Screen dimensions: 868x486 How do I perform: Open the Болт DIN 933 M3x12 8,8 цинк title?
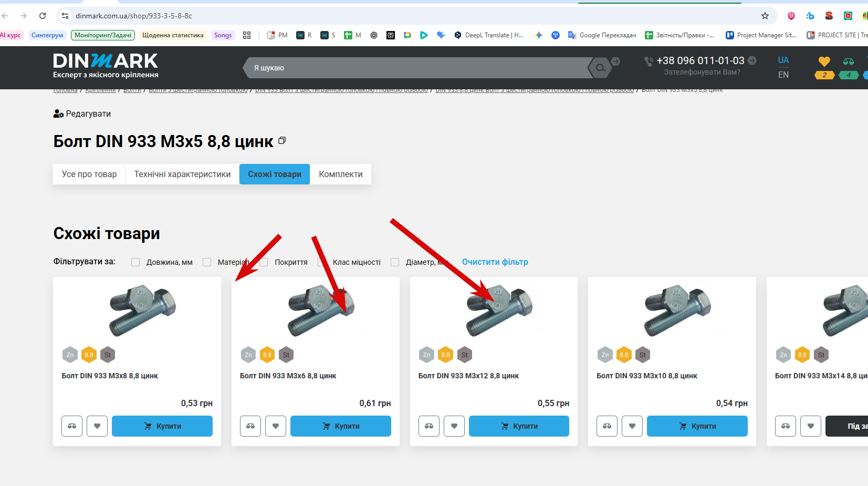tap(468, 376)
